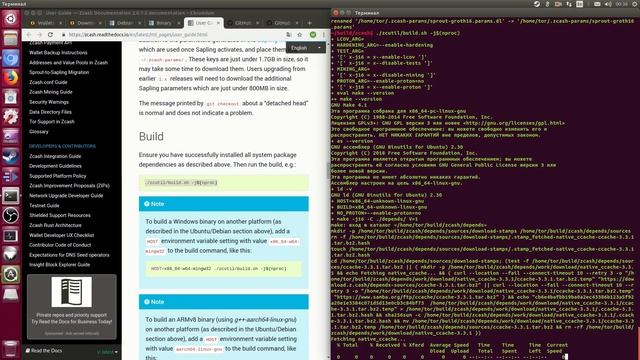Open Zcash Mining Guide link
640x360 pixels.
(x=51, y=92)
